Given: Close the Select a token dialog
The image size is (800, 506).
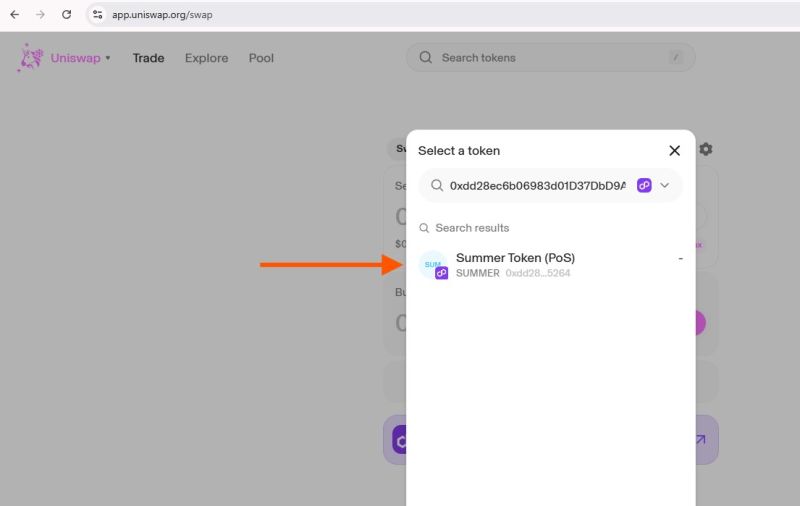Looking at the screenshot, I should click(x=674, y=150).
